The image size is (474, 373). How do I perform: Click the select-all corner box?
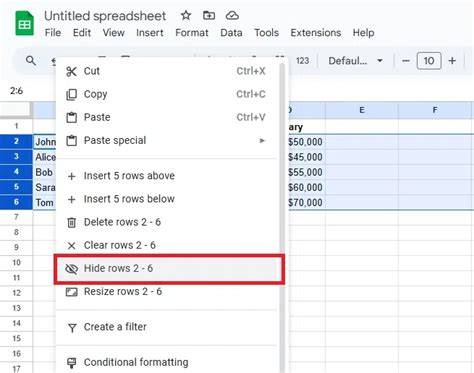[16, 110]
